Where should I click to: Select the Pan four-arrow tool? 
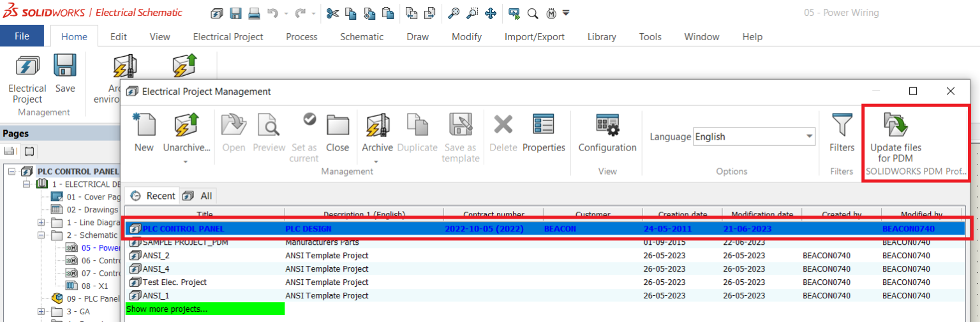point(491,13)
